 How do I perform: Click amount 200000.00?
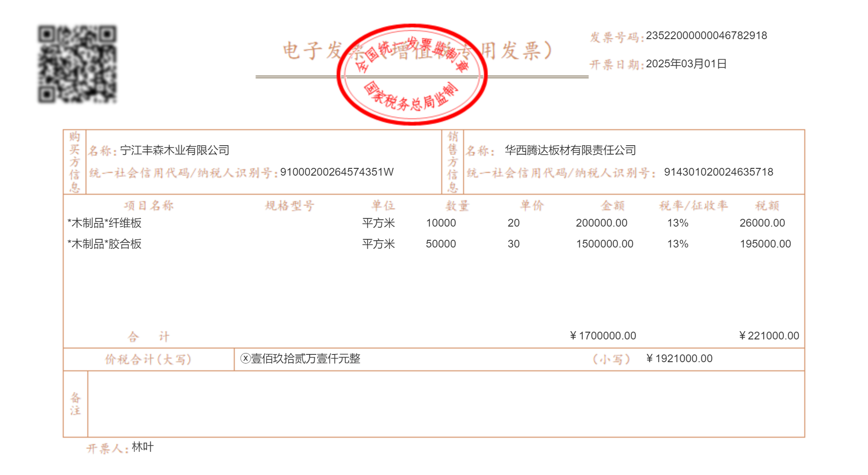(601, 223)
